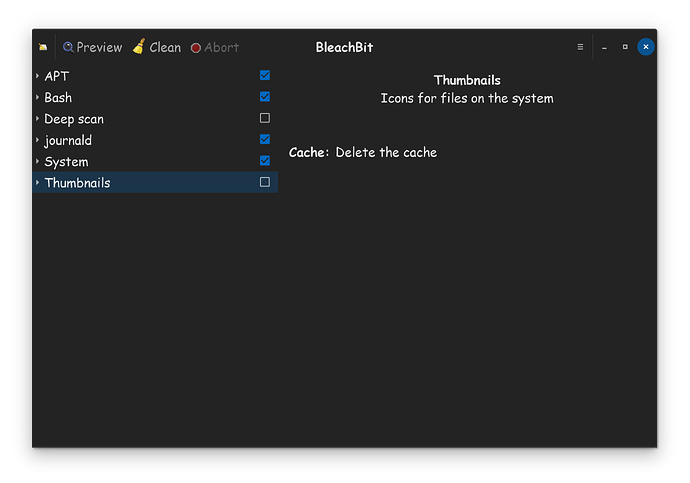The height and width of the screenshot is (483, 690).
Task: Expand the System tree node
Action: coord(37,161)
